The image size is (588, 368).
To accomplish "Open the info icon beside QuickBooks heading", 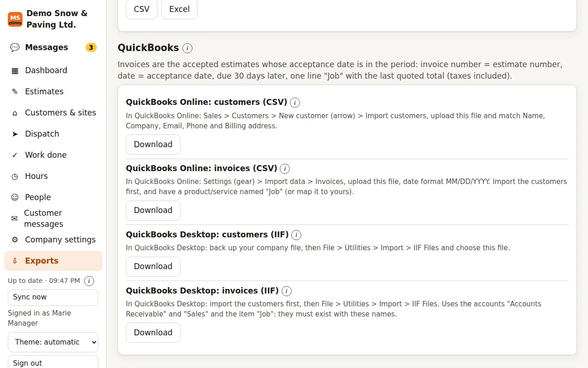I will 187,48.
